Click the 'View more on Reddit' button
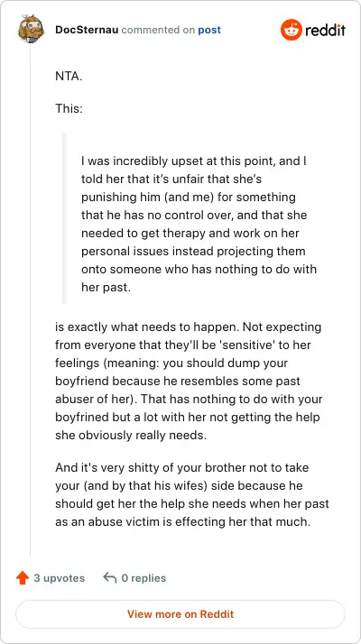The image size is (361, 644). (x=180, y=614)
